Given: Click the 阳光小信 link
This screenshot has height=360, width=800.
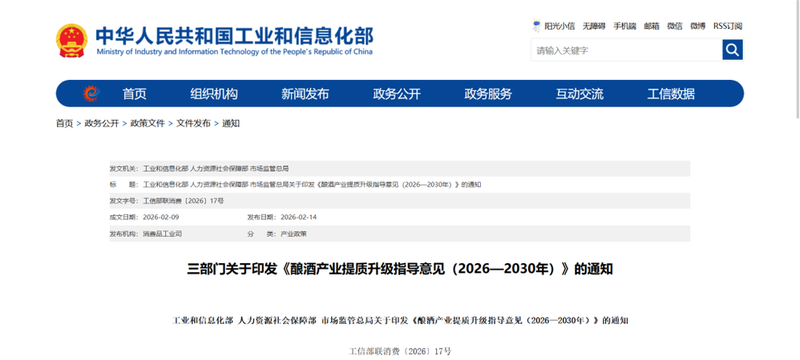Looking at the screenshot, I should tap(559, 26).
